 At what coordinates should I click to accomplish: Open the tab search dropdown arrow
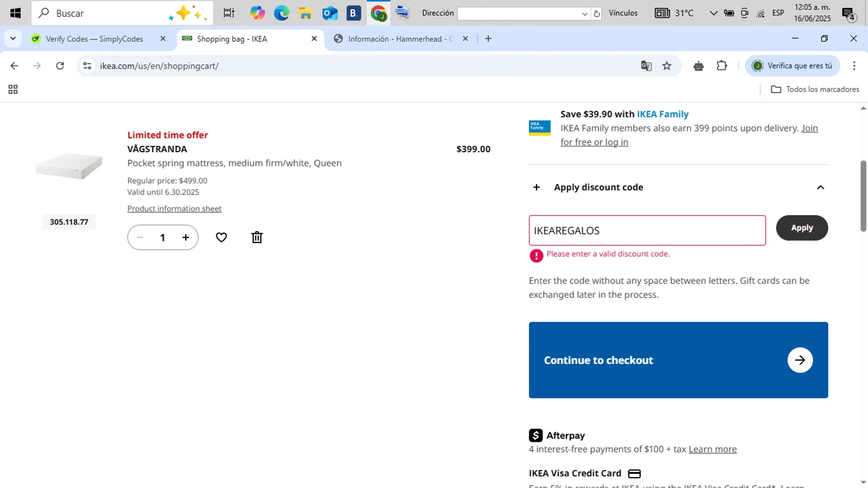point(13,39)
